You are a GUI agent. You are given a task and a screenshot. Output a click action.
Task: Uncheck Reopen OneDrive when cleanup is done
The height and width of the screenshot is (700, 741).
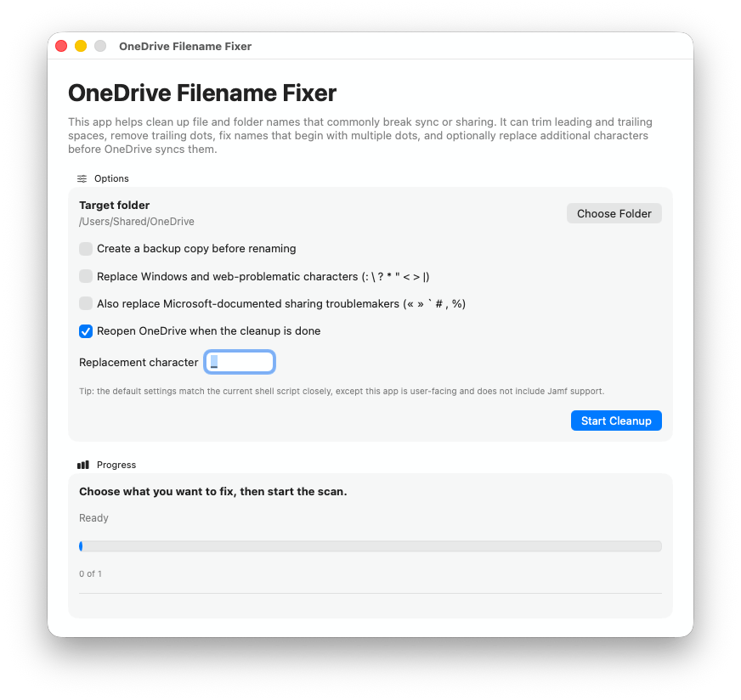86,330
